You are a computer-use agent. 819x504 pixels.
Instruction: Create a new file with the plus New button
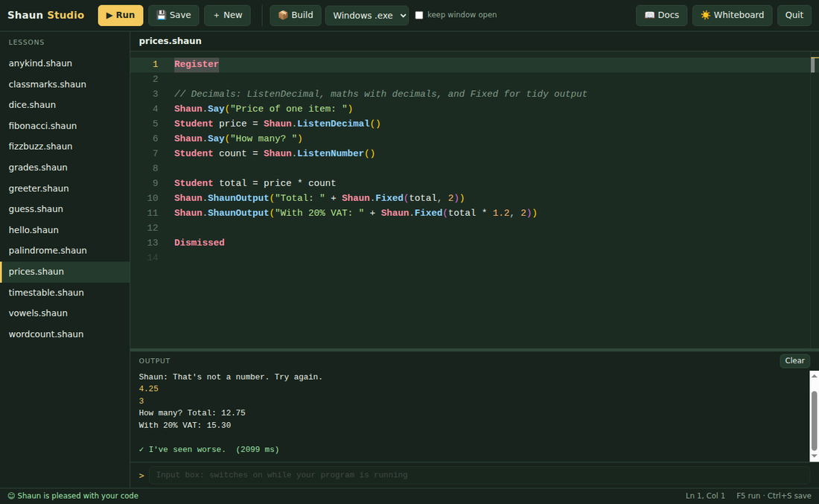227,15
